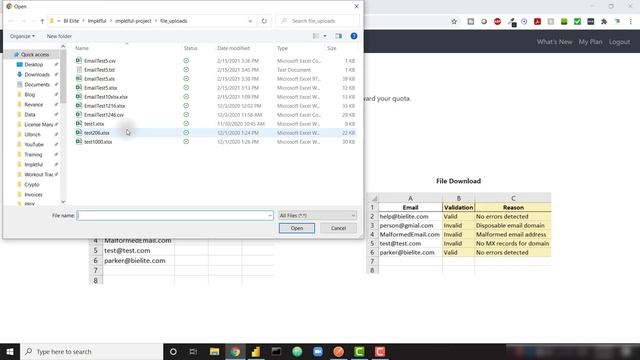This screenshot has width=640, height=360.
Task: Click the change view icon in Open dialog
Action: (x=316, y=36)
